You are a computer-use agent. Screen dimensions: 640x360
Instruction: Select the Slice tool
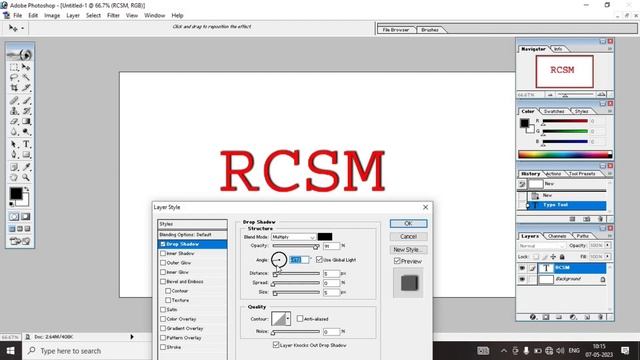tap(26, 88)
